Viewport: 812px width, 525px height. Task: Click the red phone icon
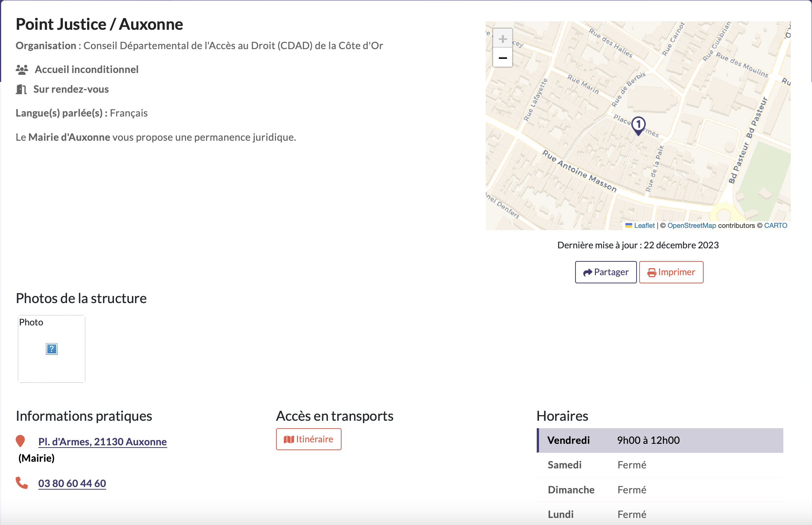[x=22, y=483]
